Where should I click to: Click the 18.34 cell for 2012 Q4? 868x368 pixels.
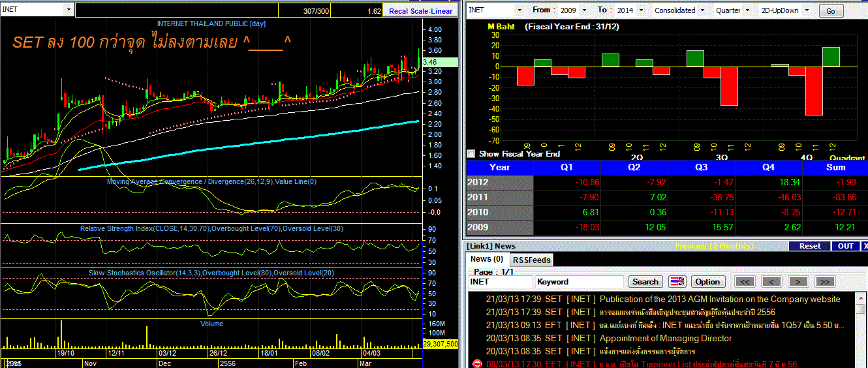pyautogui.click(x=768, y=182)
